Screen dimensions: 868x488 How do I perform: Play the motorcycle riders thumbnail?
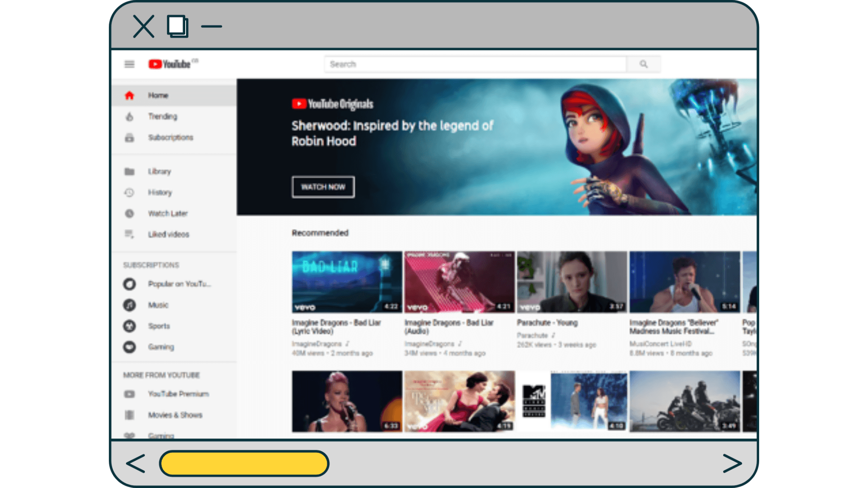[684, 401]
